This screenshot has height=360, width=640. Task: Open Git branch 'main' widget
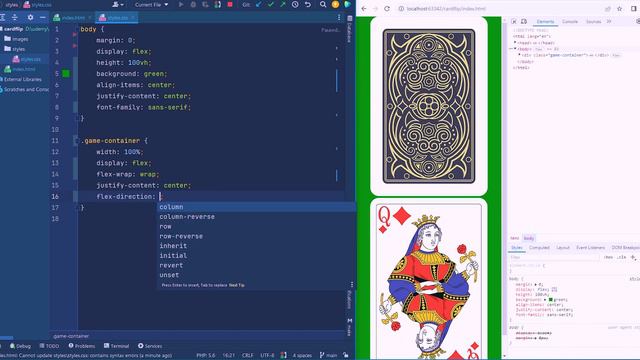(x=328, y=356)
